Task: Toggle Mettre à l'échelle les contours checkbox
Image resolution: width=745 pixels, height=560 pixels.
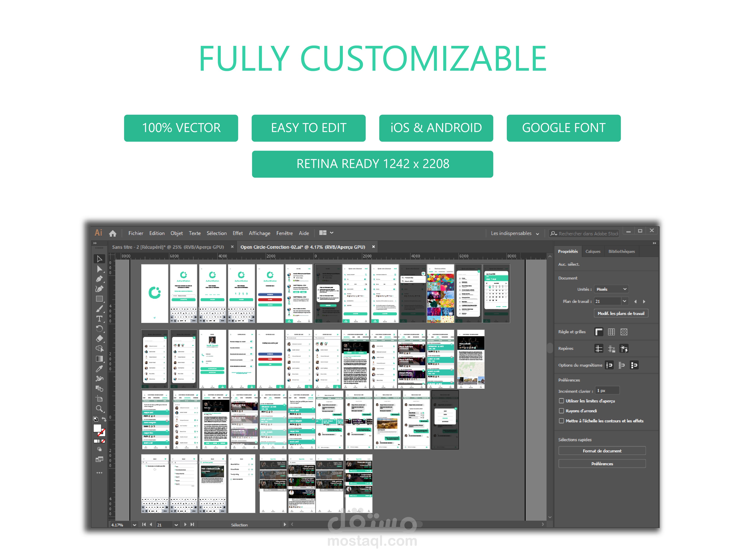Action: 561,421
